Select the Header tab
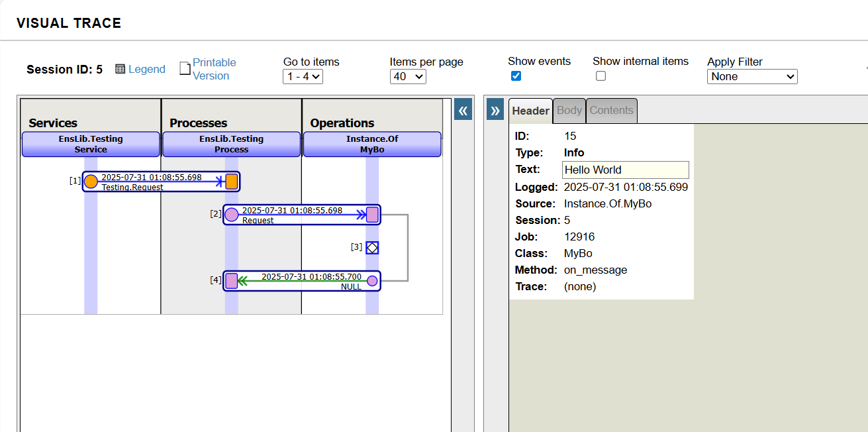This screenshot has width=868, height=432. point(530,111)
